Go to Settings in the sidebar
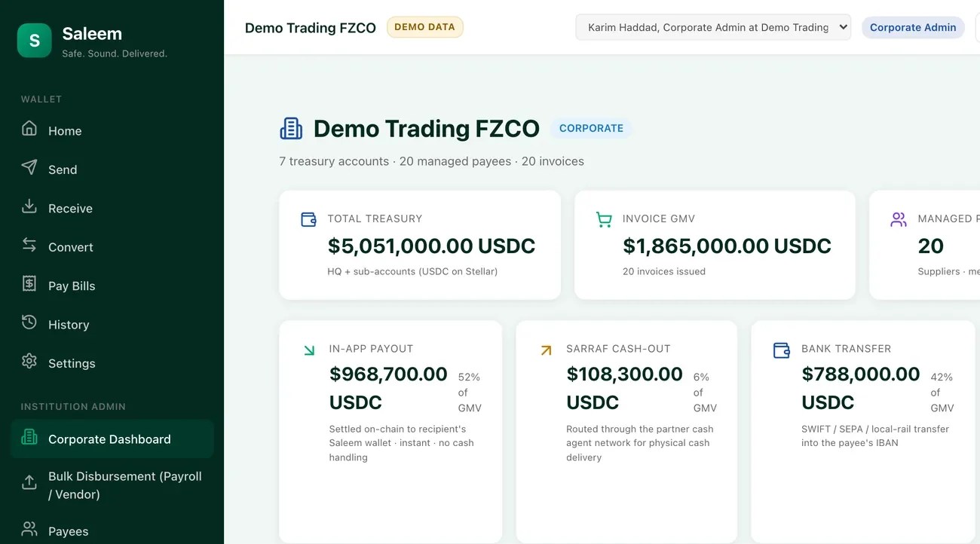The height and width of the screenshot is (544, 980). point(112,363)
